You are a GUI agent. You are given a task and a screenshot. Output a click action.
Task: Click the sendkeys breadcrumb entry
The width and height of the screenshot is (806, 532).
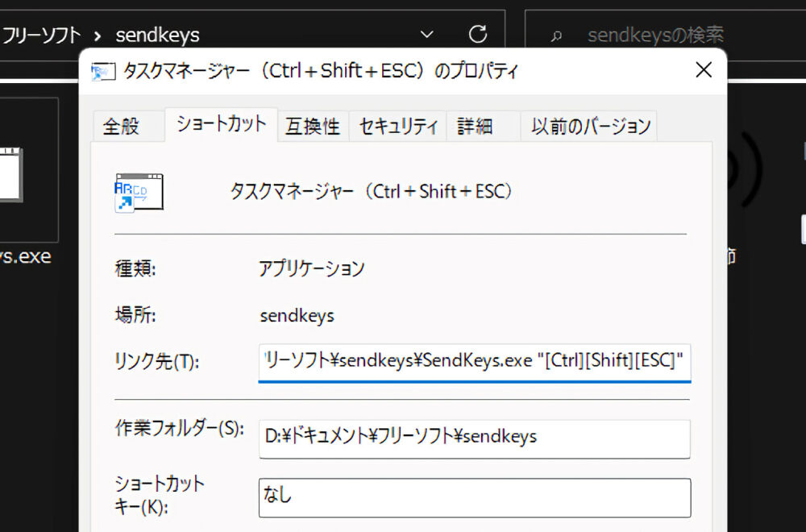click(x=158, y=34)
